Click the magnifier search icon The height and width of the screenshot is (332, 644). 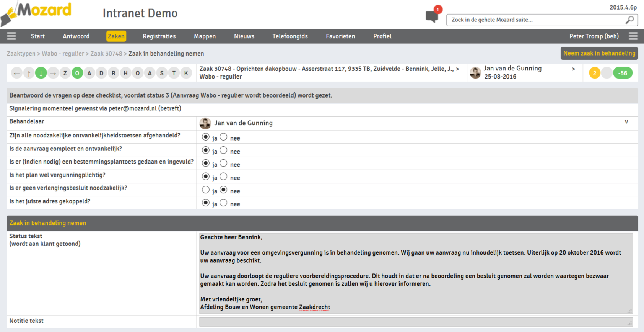click(629, 20)
